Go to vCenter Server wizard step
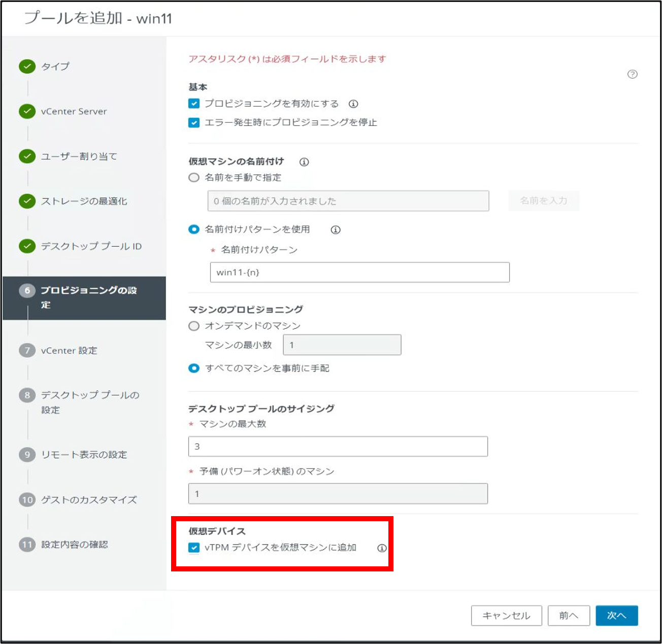 74,111
